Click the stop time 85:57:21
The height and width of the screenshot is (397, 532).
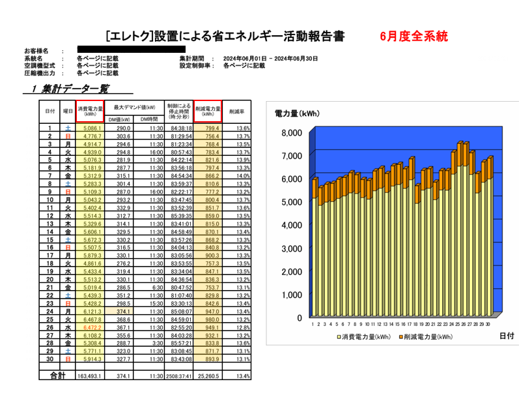pyautogui.click(x=181, y=344)
